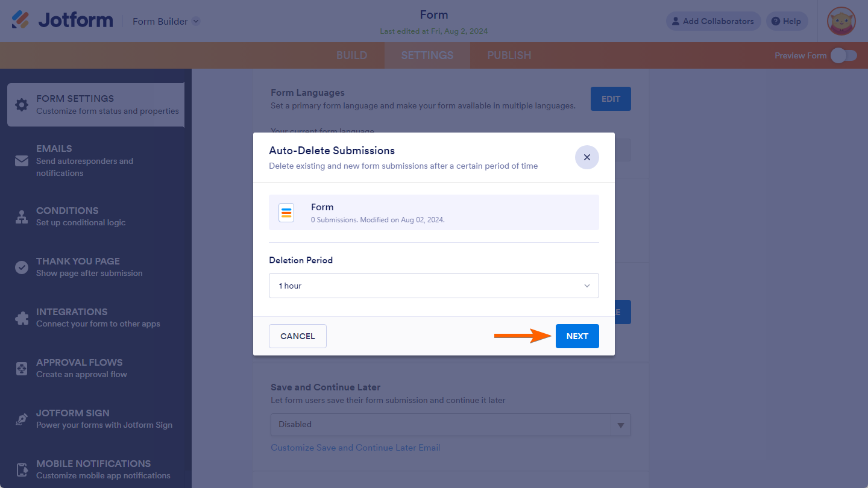Toggle the Preview Form switch
868x488 pixels.
point(843,55)
